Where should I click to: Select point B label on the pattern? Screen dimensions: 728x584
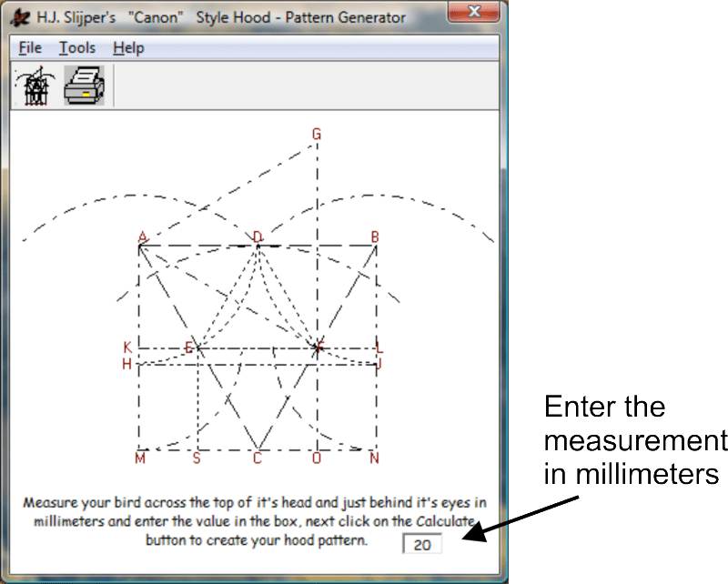pyautogui.click(x=375, y=237)
